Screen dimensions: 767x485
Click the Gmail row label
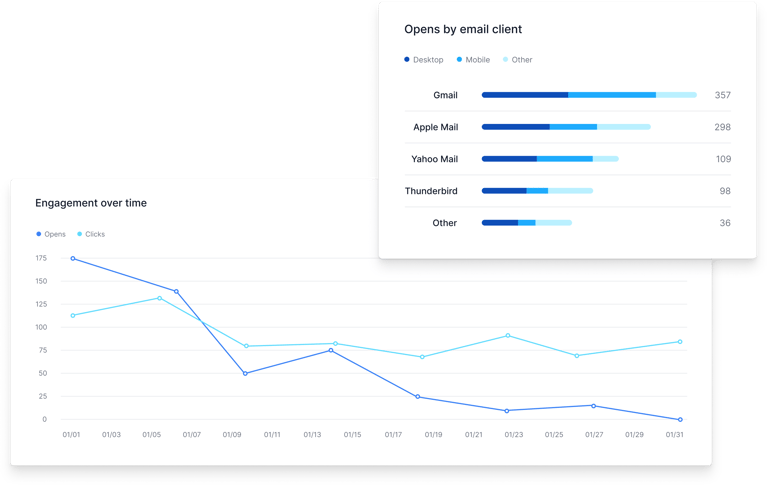click(445, 95)
